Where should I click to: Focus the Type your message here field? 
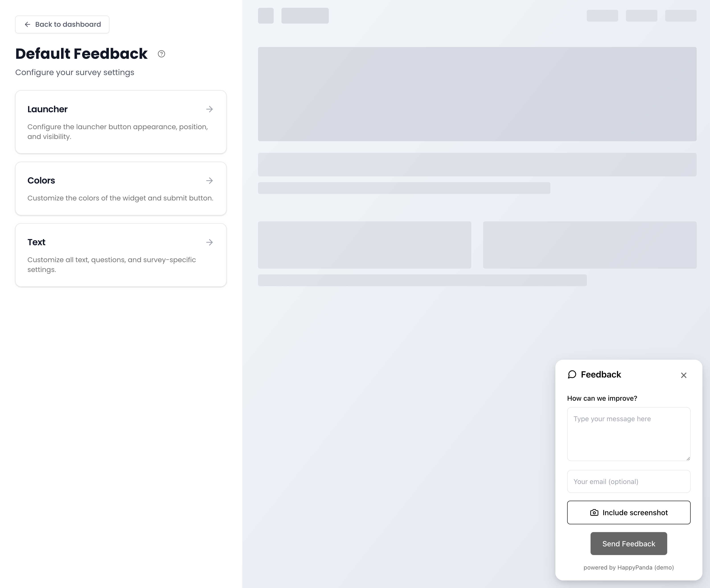pos(628,434)
